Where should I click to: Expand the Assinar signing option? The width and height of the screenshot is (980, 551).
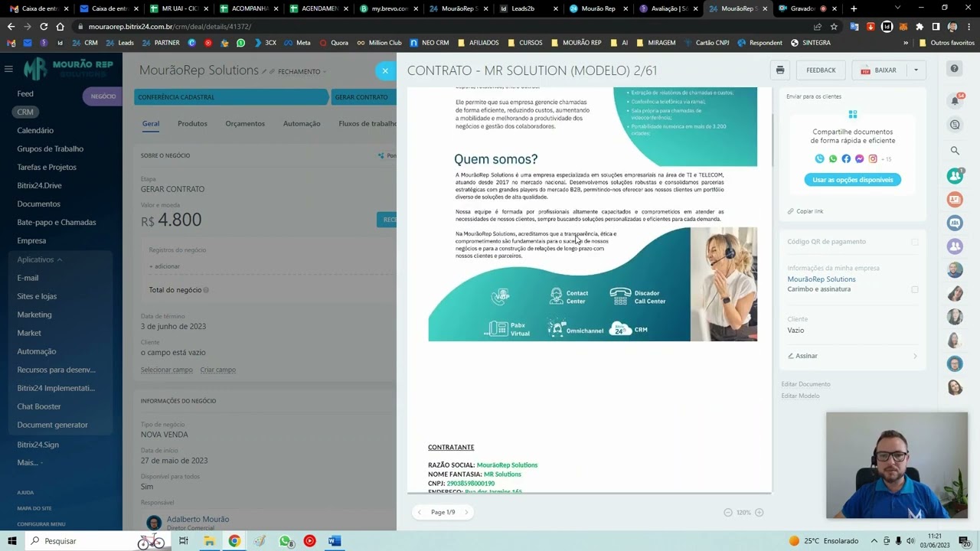coord(852,356)
